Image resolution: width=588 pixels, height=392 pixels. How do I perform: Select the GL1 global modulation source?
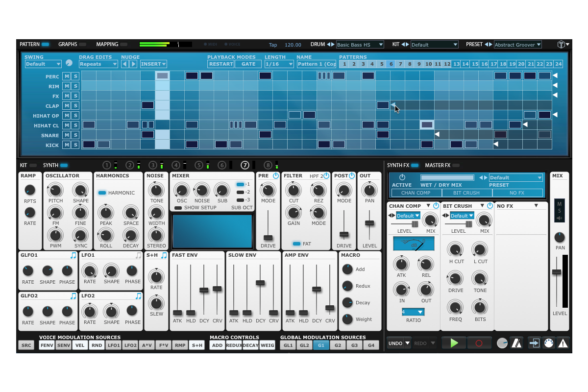click(x=288, y=345)
